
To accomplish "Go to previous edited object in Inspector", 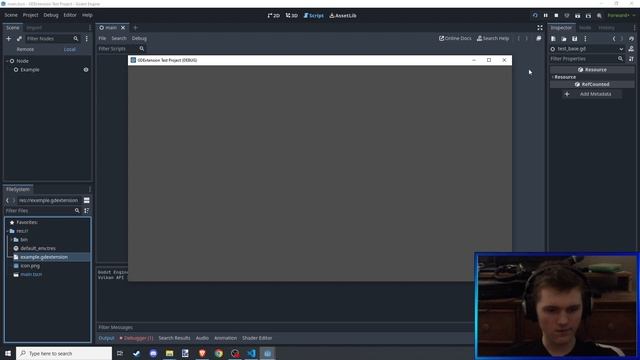I will (x=614, y=39).
